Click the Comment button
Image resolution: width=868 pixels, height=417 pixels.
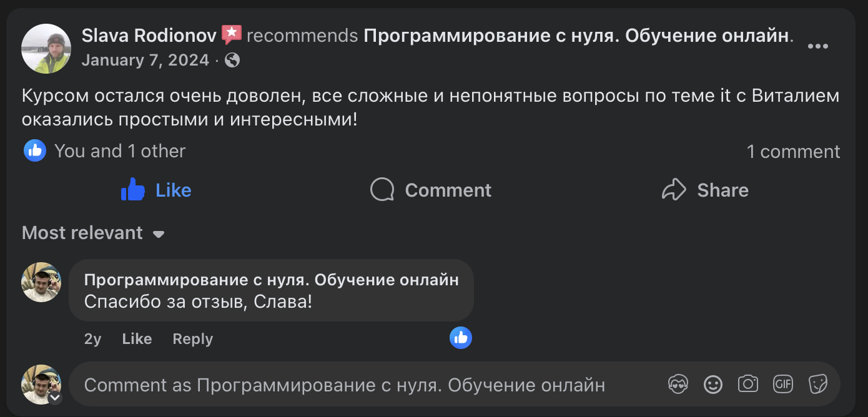[430, 190]
